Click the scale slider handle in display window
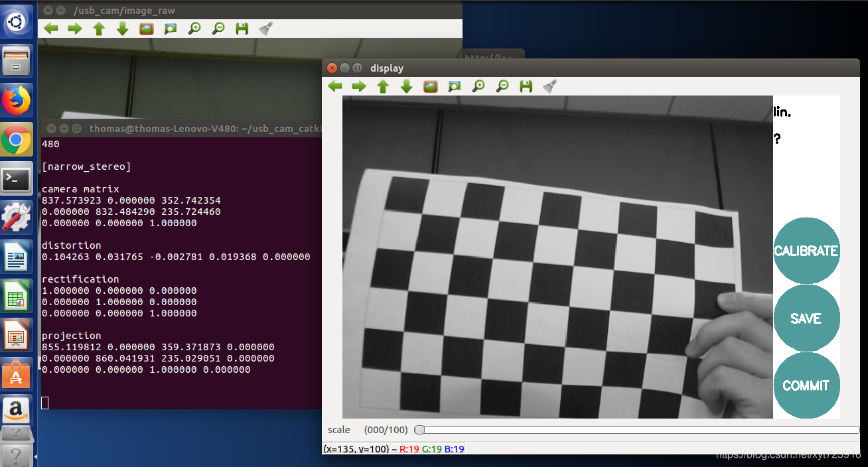 point(419,430)
